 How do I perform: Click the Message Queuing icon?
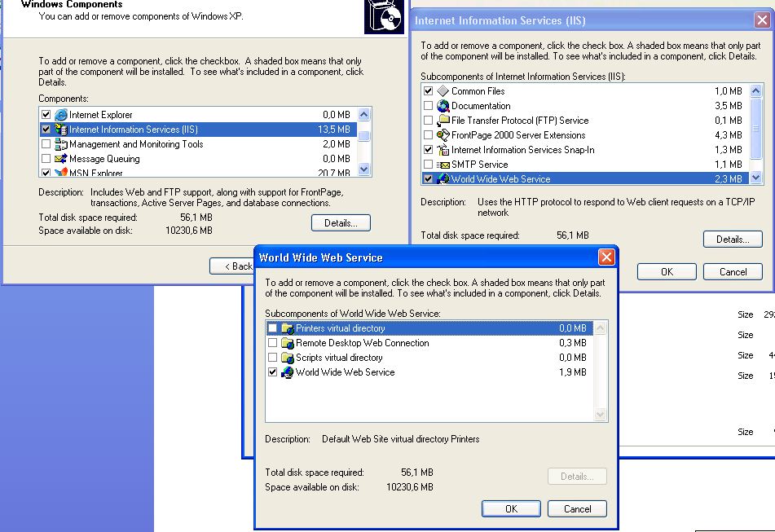point(61,159)
